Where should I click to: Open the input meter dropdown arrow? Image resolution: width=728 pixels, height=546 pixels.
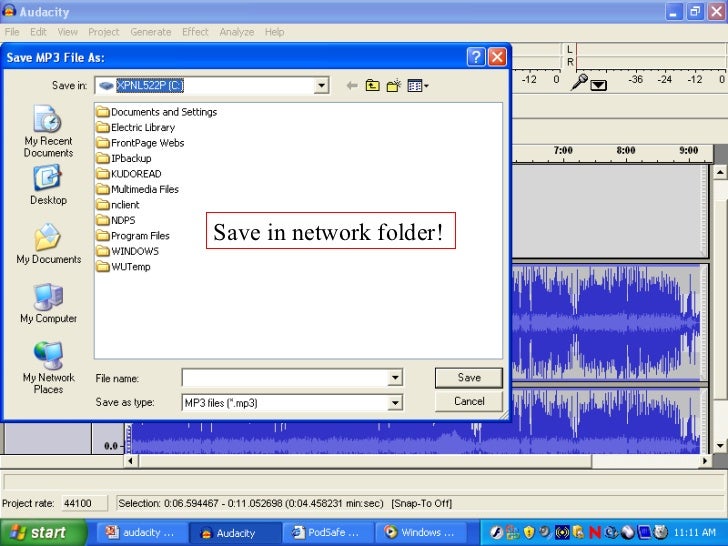pyautogui.click(x=598, y=85)
